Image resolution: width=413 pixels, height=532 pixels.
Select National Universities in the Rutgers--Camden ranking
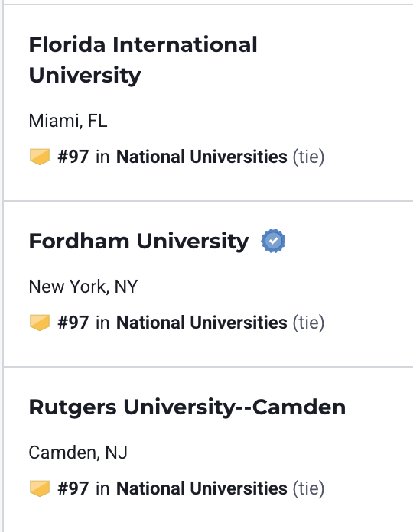click(x=202, y=488)
